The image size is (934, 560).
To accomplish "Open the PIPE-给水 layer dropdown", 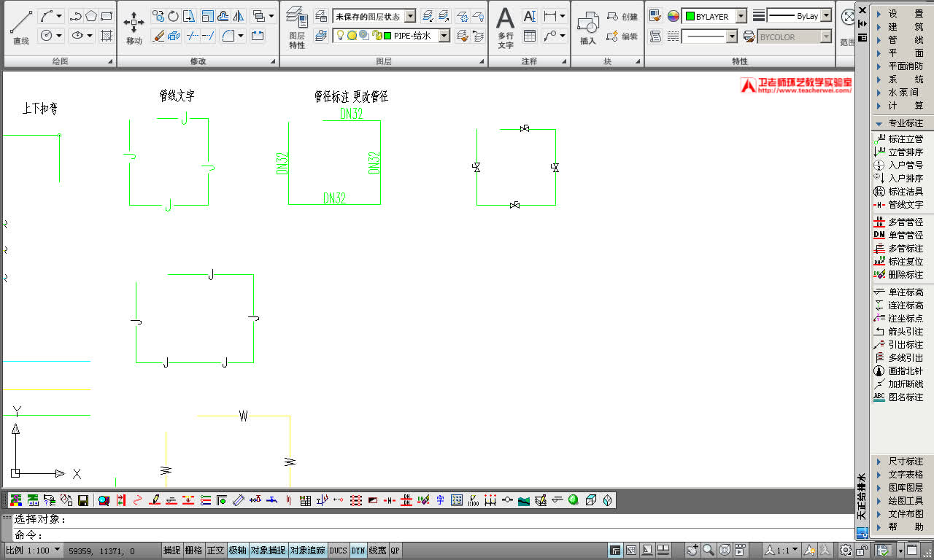I will pyautogui.click(x=444, y=36).
